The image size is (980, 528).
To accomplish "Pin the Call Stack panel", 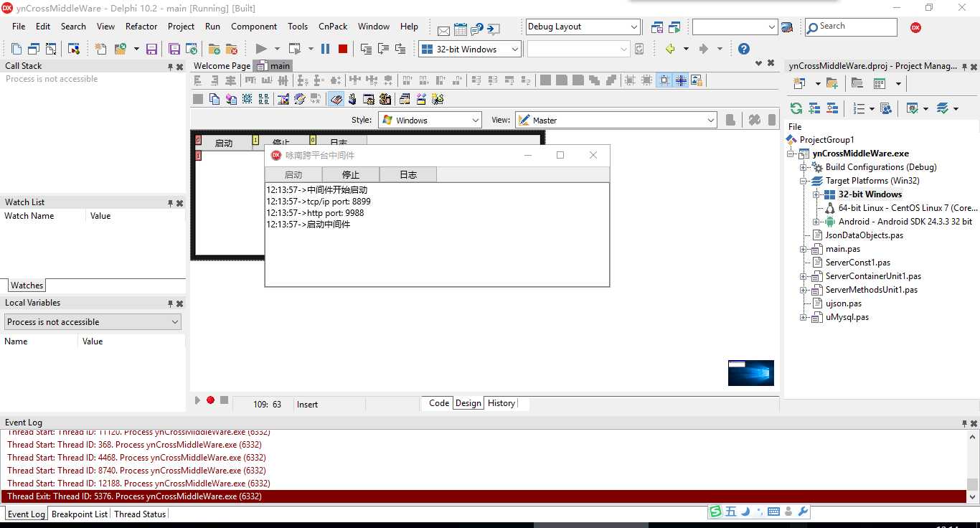I will coord(170,66).
